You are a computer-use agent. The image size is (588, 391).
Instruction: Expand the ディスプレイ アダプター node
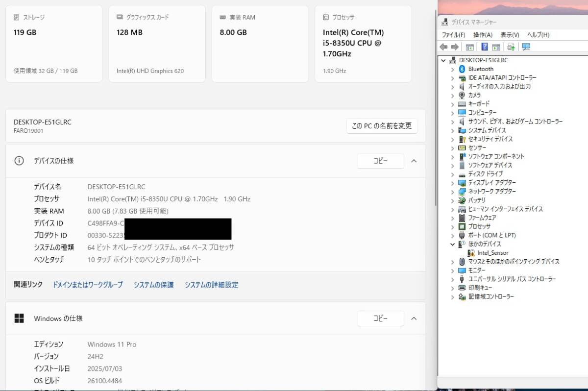(x=453, y=183)
